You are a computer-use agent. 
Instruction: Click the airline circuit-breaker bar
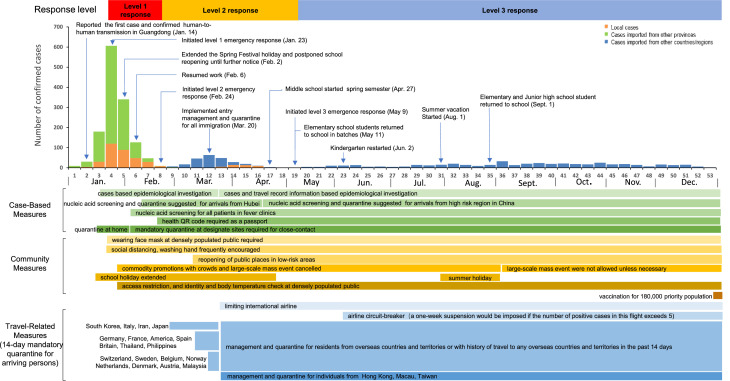[532, 316]
